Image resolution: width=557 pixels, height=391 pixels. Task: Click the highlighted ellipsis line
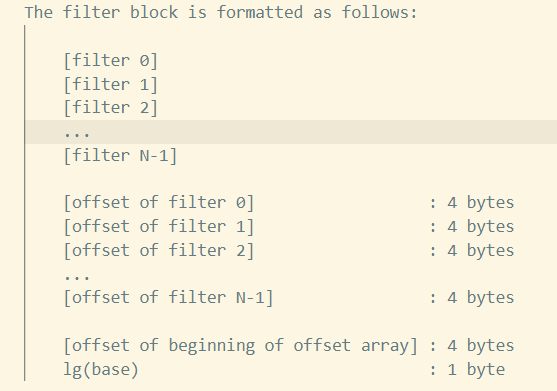(x=291, y=132)
